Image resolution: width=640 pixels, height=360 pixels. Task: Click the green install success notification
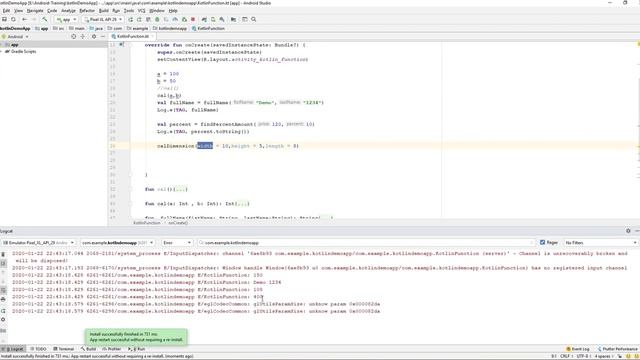[x=136, y=337]
